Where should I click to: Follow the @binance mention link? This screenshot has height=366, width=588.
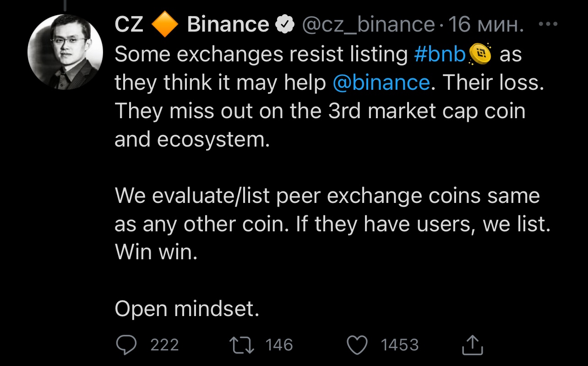[381, 83]
